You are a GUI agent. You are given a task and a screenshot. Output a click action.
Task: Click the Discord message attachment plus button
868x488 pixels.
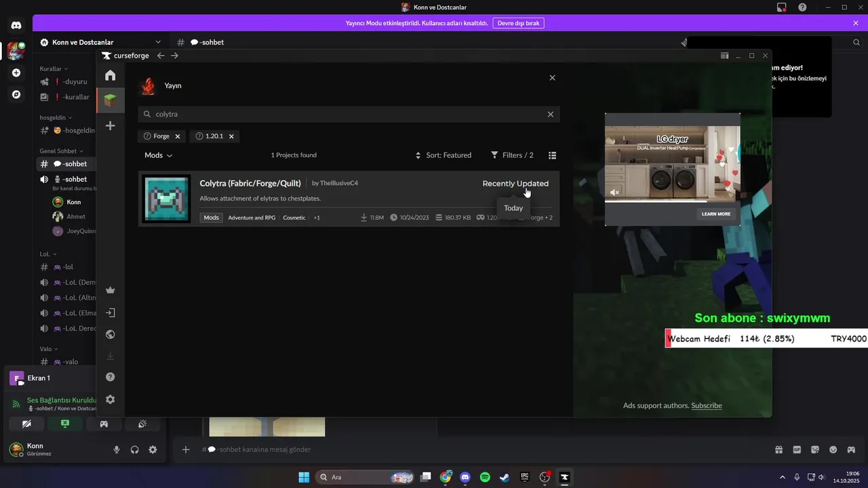click(185, 449)
